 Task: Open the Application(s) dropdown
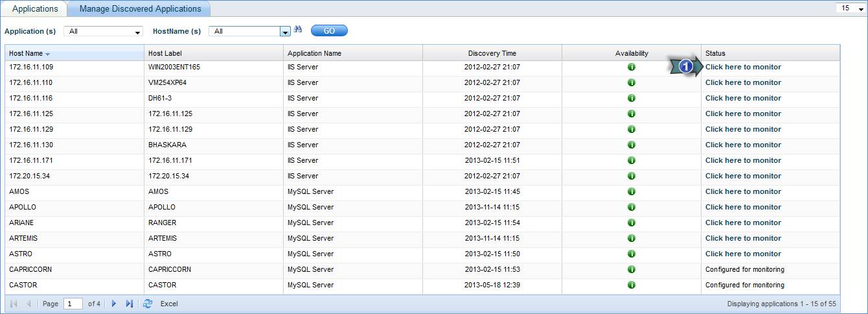click(x=104, y=31)
